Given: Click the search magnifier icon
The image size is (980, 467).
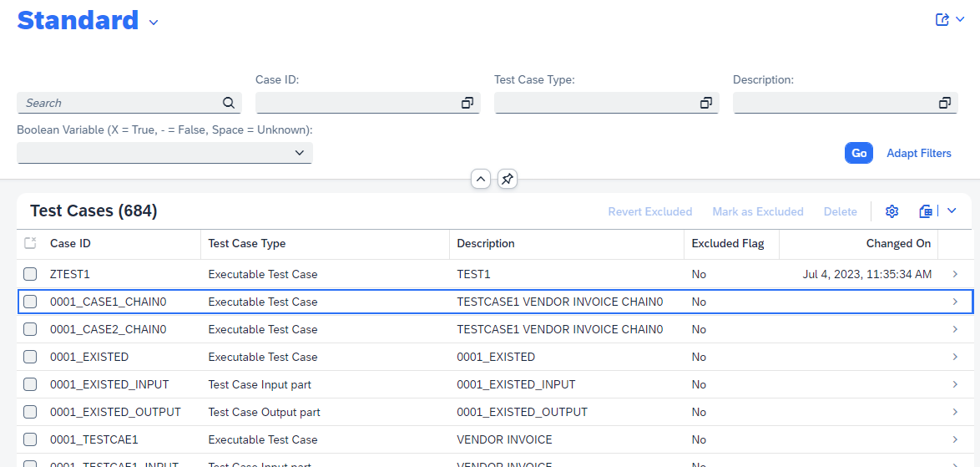Looking at the screenshot, I should pyautogui.click(x=229, y=103).
